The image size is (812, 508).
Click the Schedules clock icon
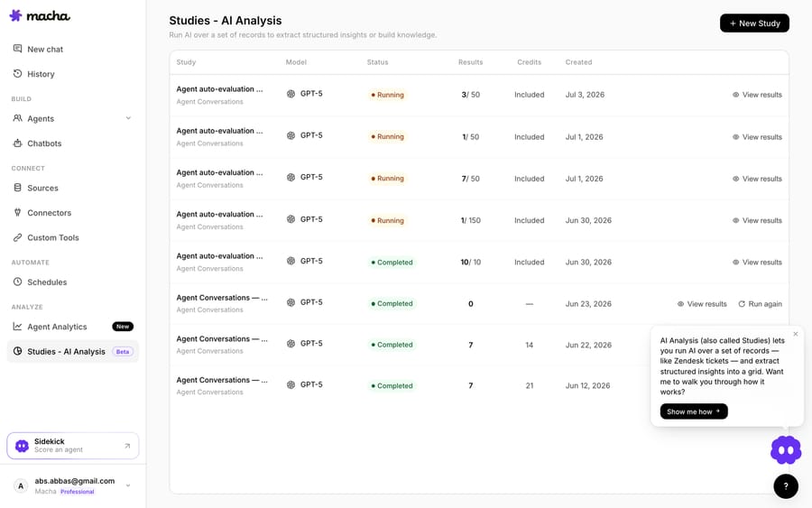(18, 282)
